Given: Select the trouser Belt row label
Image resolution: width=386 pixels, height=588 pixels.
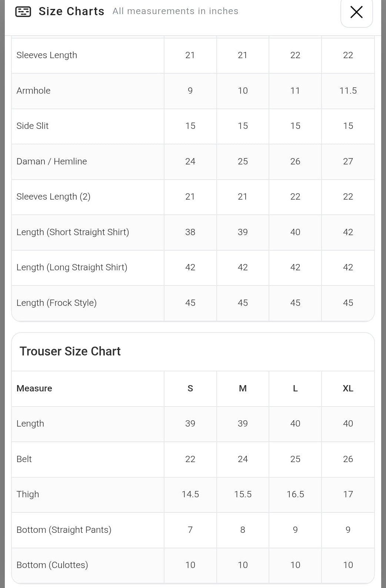Looking at the screenshot, I should coord(24,459).
